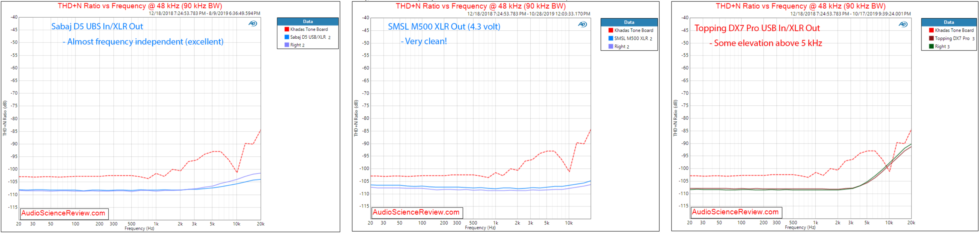Select red Khadas Tone Board swatch in SMSL legend
The height and width of the screenshot is (233, 980).
pos(611,30)
